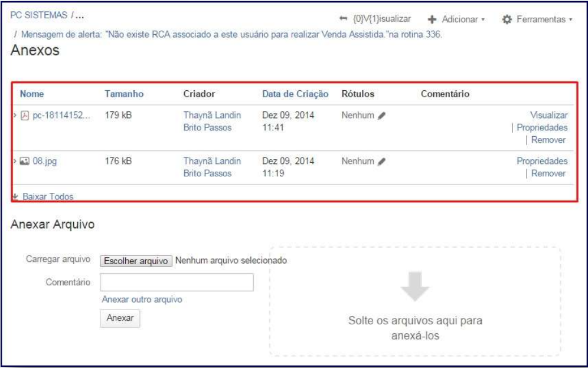Click the image icon beside 08.jpg

[x=24, y=161]
